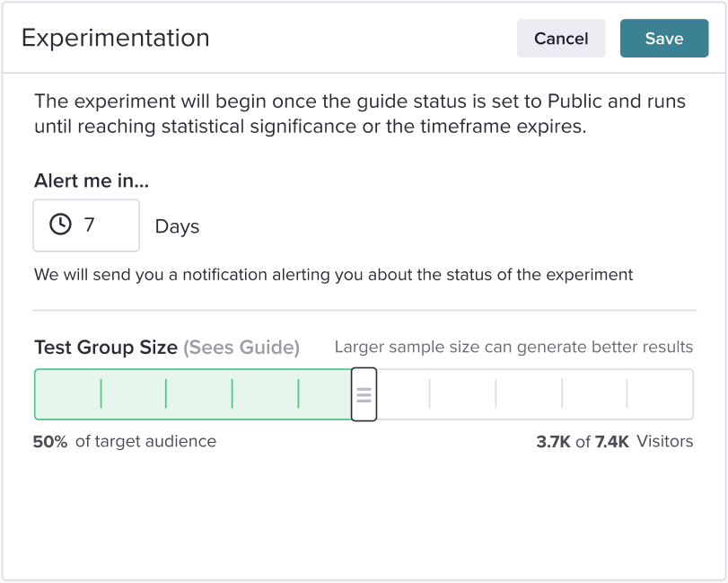728x583 pixels.
Task: Click the Experimentation heading
Action: pyautogui.click(x=116, y=38)
